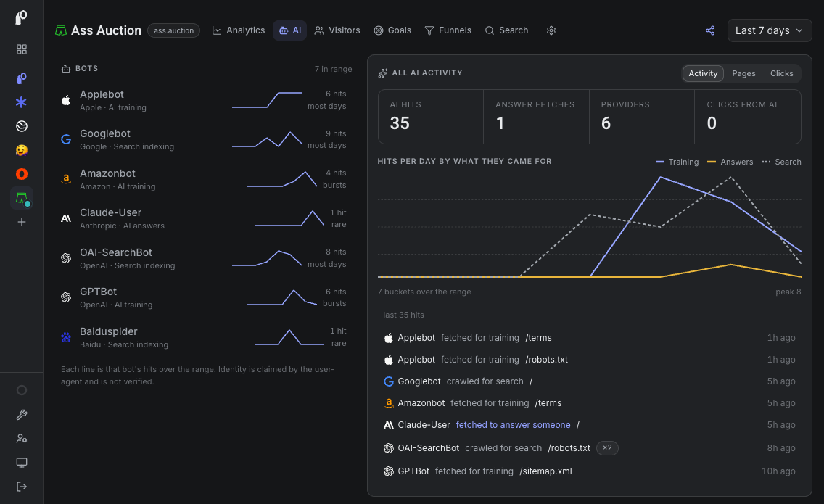Click the '10h ago' timestamp
Image resolution: width=824 pixels, height=504 pixels.
point(778,471)
